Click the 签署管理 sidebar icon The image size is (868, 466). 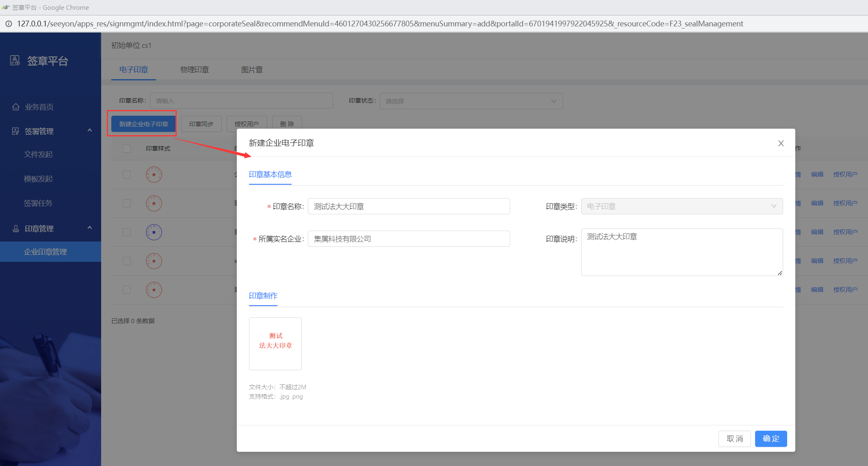[16, 131]
